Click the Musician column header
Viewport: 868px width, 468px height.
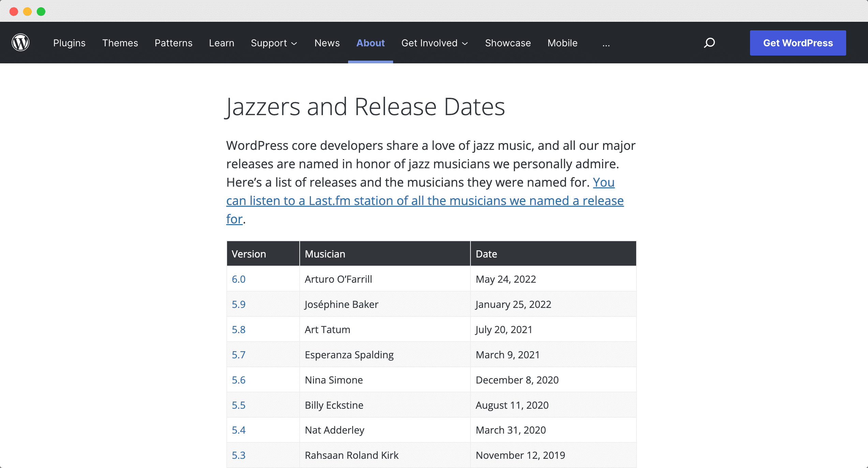[385, 254]
